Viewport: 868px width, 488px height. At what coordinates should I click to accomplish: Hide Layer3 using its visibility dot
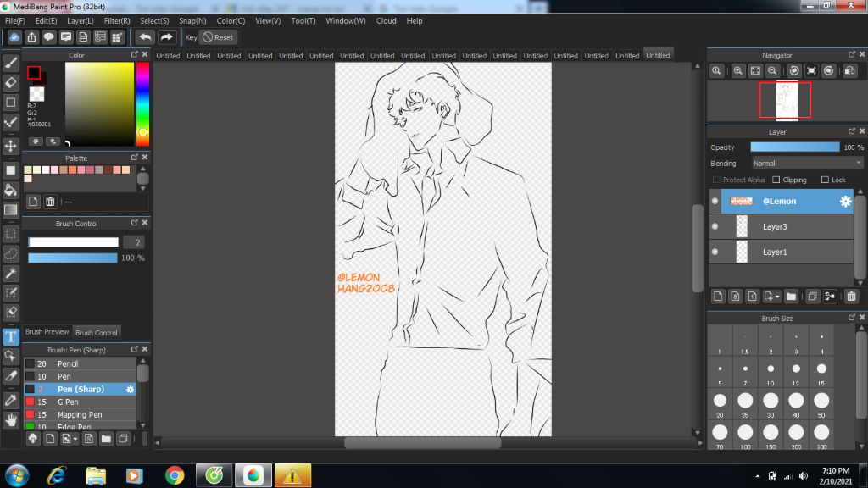pos(715,227)
